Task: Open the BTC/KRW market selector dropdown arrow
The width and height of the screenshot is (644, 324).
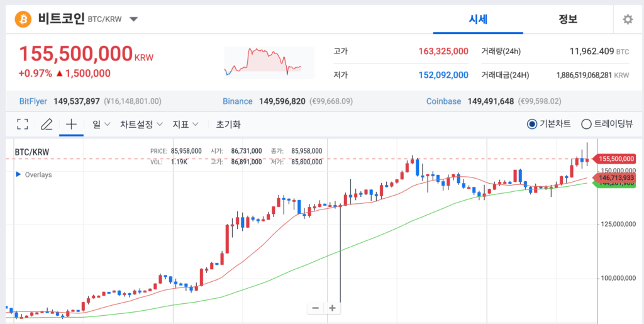Action: pyautogui.click(x=134, y=20)
